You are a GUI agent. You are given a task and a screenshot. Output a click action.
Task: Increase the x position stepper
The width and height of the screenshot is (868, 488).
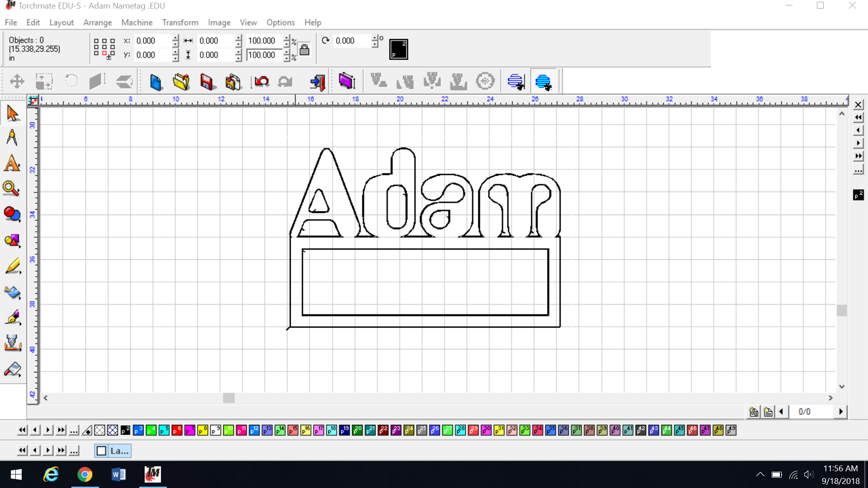point(175,38)
